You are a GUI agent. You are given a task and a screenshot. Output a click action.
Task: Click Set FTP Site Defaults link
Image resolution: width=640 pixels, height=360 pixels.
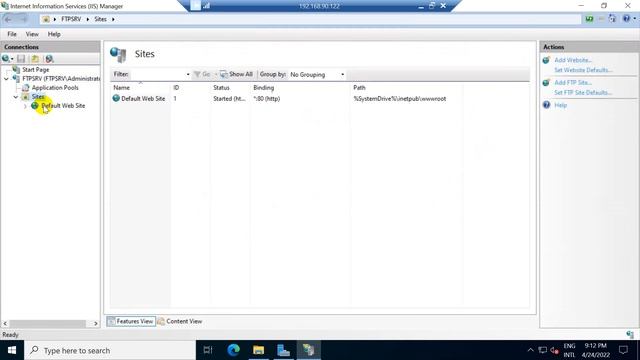pyautogui.click(x=583, y=93)
